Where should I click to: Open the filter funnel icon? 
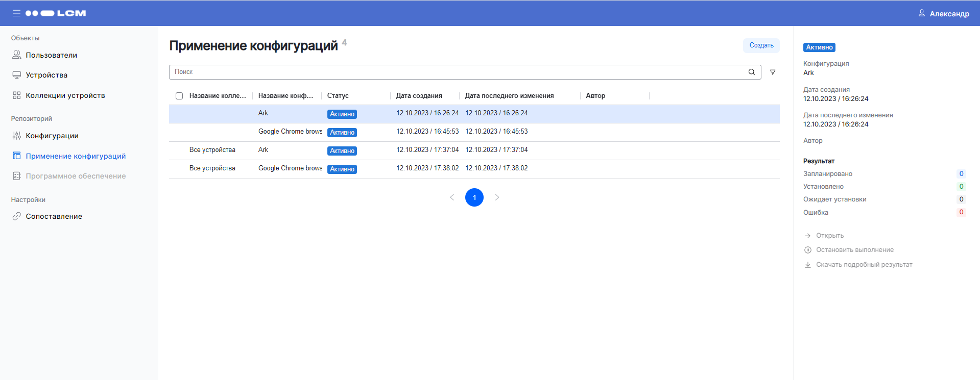(x=773, y=72)
